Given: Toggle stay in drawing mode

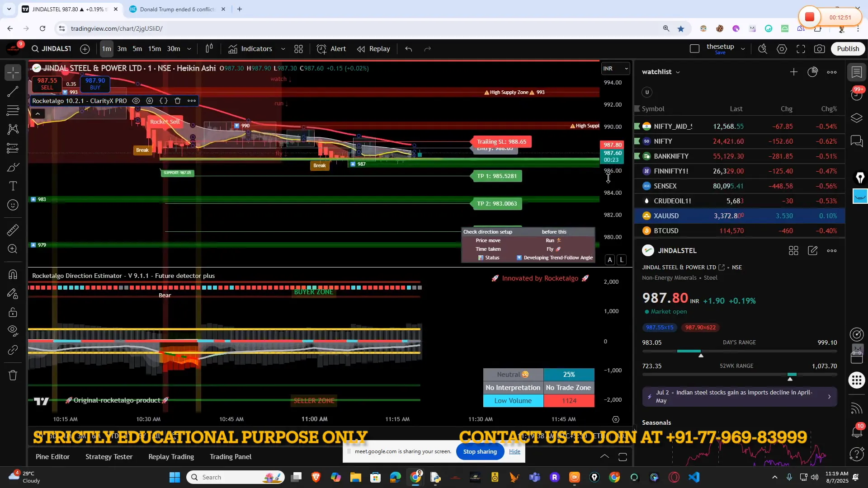Looking at the screenshot, I should pos(13,294).
